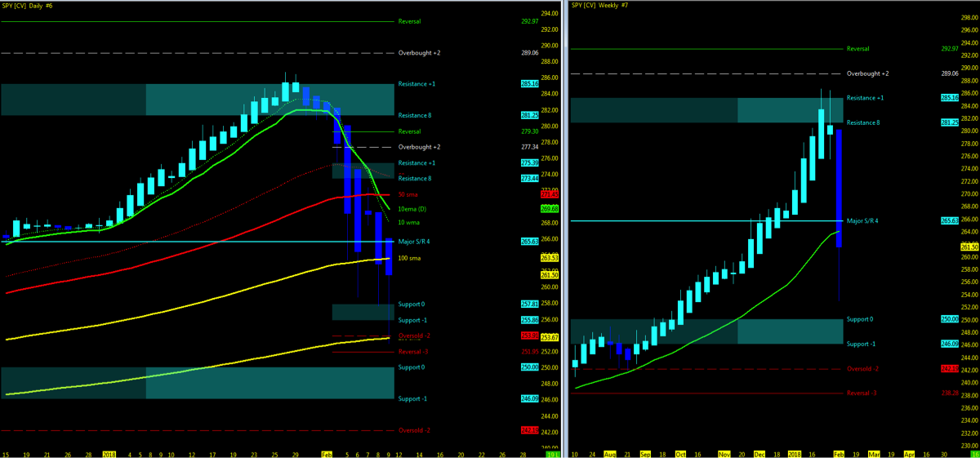Select Support -1 label at 246.09 in Daily chart
980x458 pixels.
point(414,398)
